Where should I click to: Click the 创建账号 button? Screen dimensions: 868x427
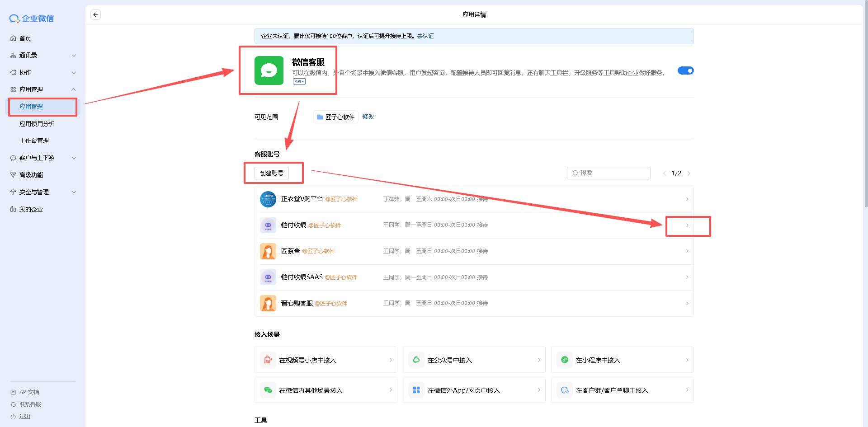coord(272,173)
